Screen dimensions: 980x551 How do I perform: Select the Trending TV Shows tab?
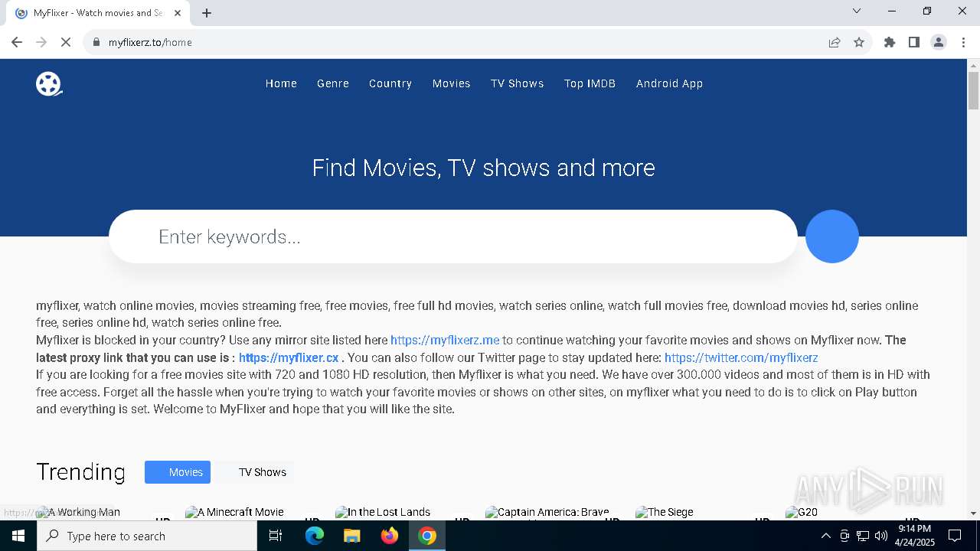(x=255, y=472)
